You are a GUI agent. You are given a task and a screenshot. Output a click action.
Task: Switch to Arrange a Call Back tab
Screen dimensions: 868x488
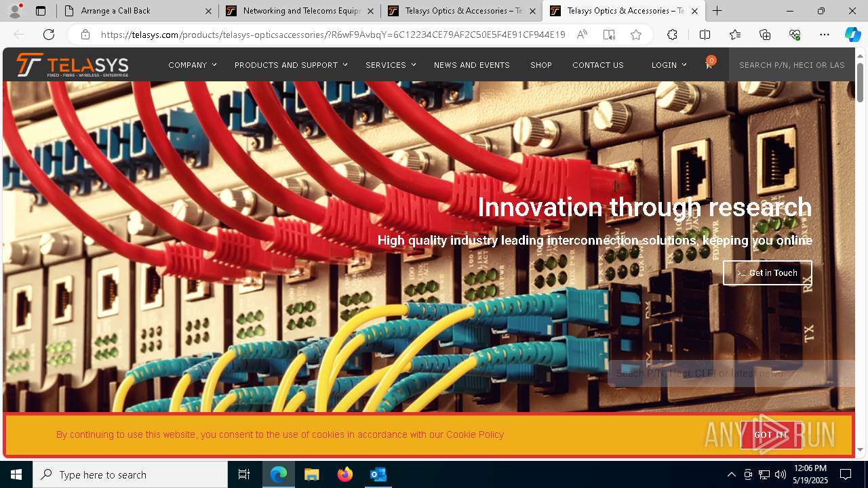[x=137, y=11]
